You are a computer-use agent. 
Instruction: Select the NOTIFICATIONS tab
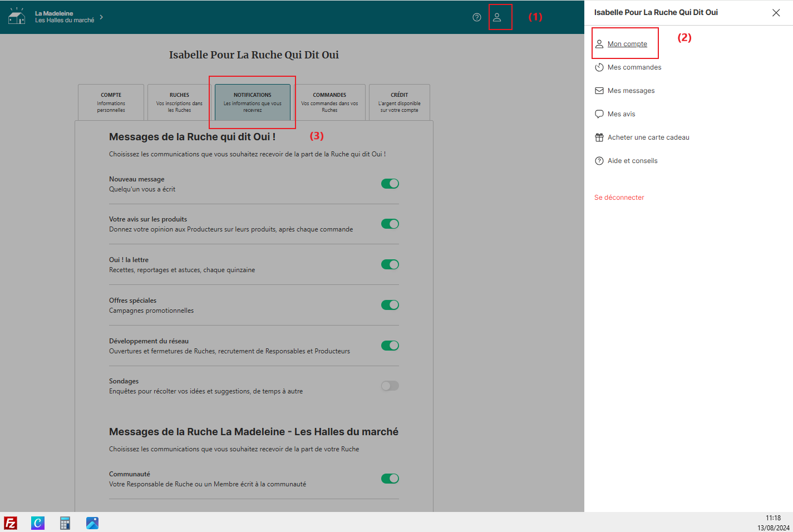coord(253,102)
